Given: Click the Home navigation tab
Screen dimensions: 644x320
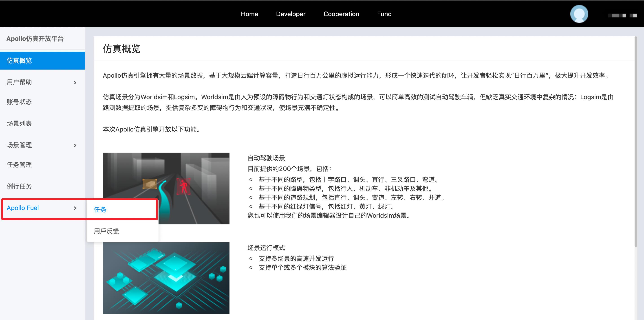Looking at the screenshot, I should tap(249, 14).
